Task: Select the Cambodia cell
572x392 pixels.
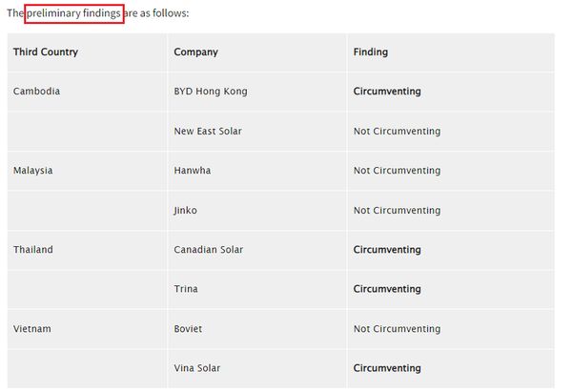Action: (37, 92)
